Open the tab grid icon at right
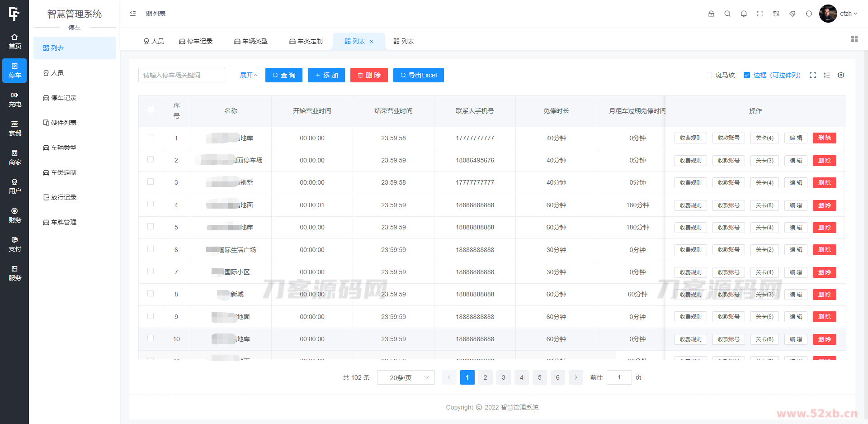Image resolution: width=868 pixels, height=424 pixels. [x=854, y=39]
